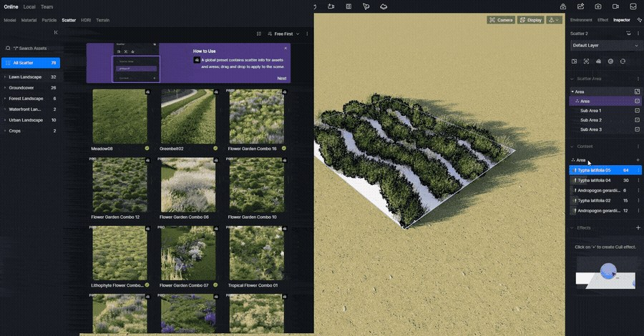Image resolution: width=644 pixels, height=336 pixels.
Task: Click the camera screenshot icon in the top toolbar
Action: 598,6
